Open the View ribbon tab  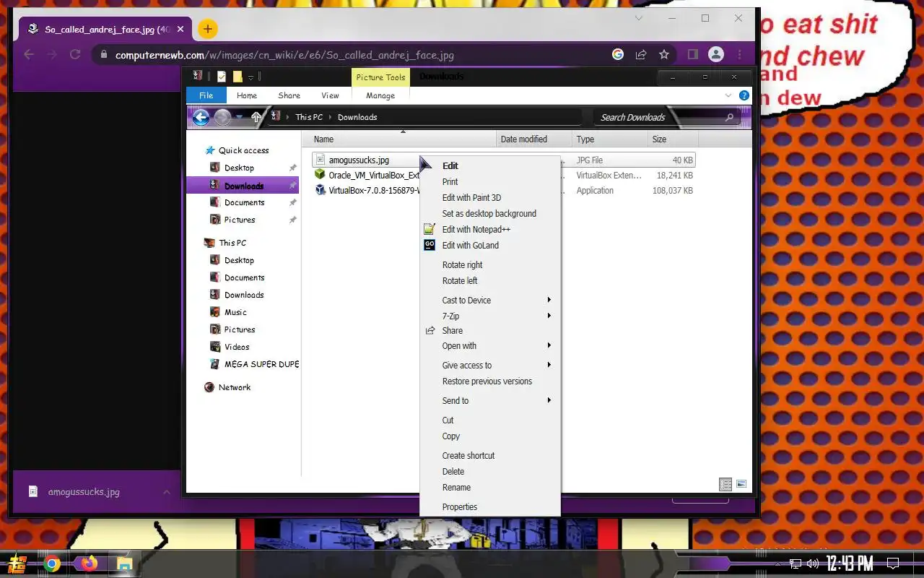tap(330, 95)
